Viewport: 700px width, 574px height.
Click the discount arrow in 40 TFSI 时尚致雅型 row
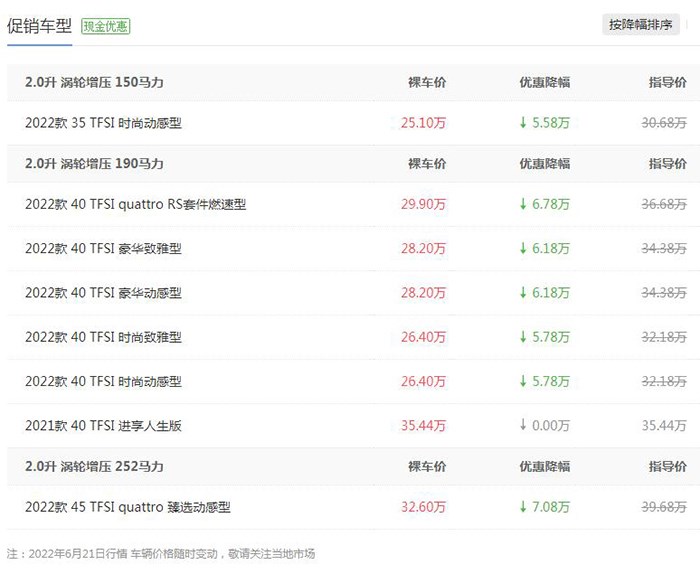tap(522, 338)
